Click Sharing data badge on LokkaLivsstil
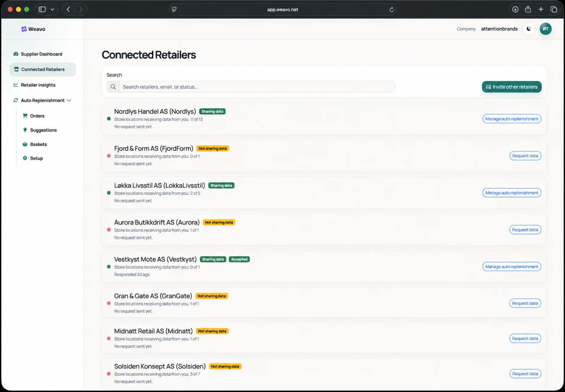 (x=221, y=186)
